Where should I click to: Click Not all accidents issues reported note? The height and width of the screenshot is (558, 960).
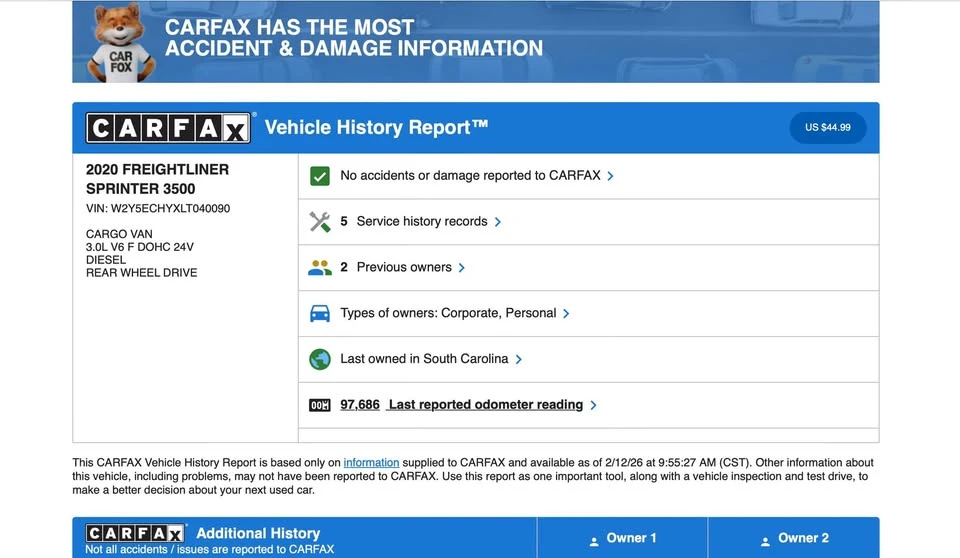pyautogui.click(x=209, y=549)
